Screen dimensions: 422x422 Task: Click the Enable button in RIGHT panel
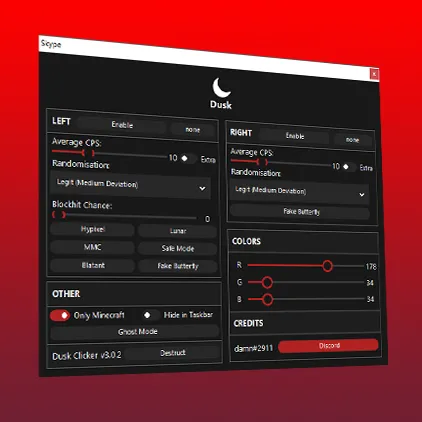tap(295, 136)
